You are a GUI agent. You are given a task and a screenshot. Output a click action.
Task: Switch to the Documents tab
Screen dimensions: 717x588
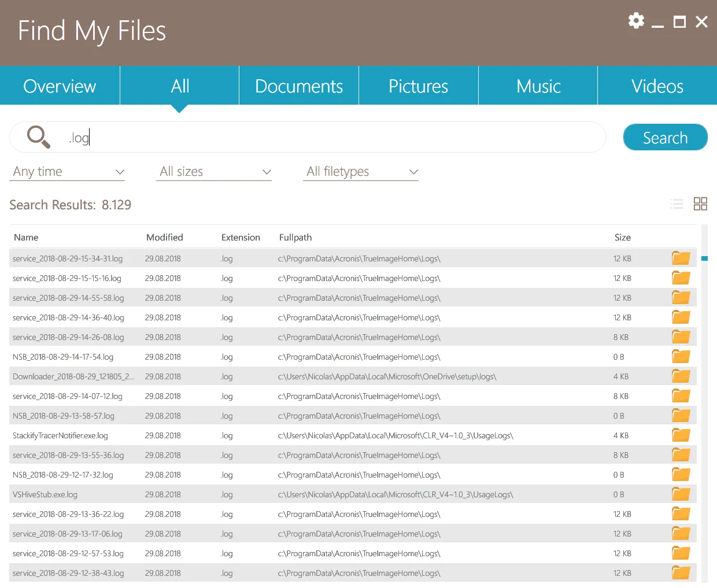(x=298, y=86)
